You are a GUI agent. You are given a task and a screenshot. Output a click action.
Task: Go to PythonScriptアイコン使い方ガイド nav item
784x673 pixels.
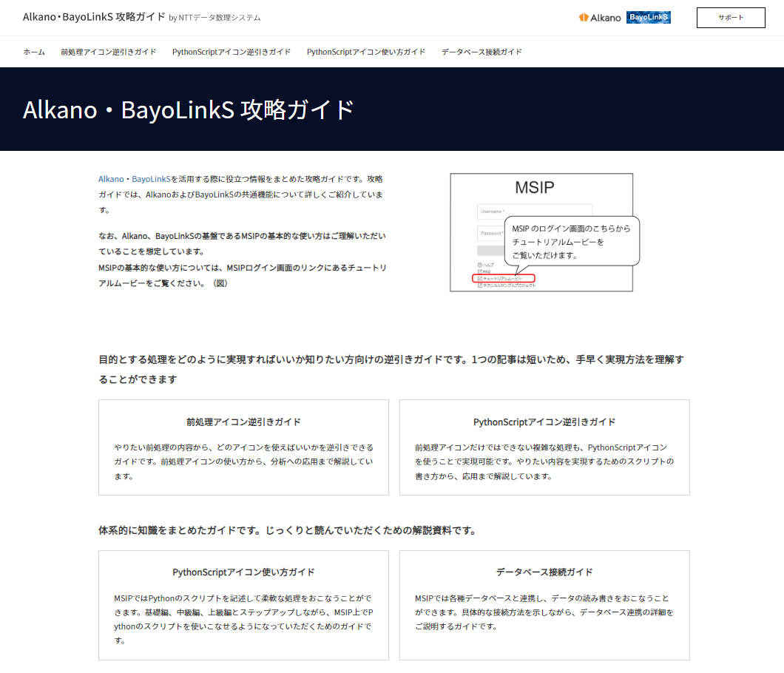[x=365, y=52]
